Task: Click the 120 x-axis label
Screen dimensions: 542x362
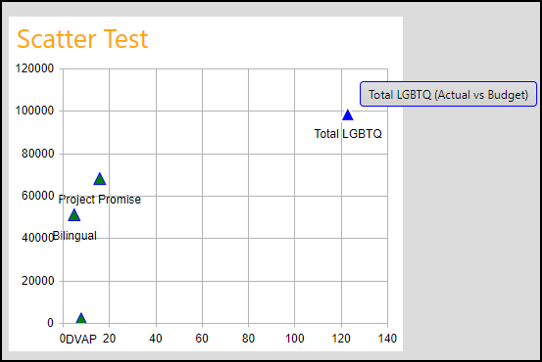Action: click(341, 338)
